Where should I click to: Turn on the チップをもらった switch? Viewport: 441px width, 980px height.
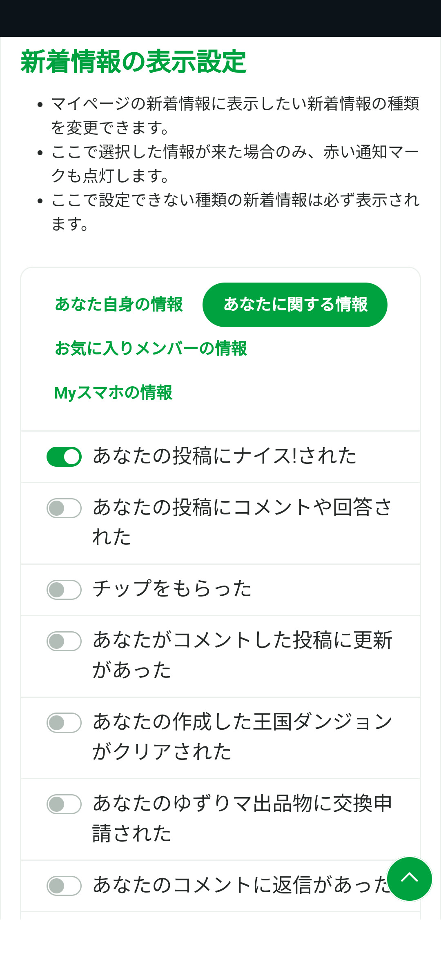coord(64,590)
